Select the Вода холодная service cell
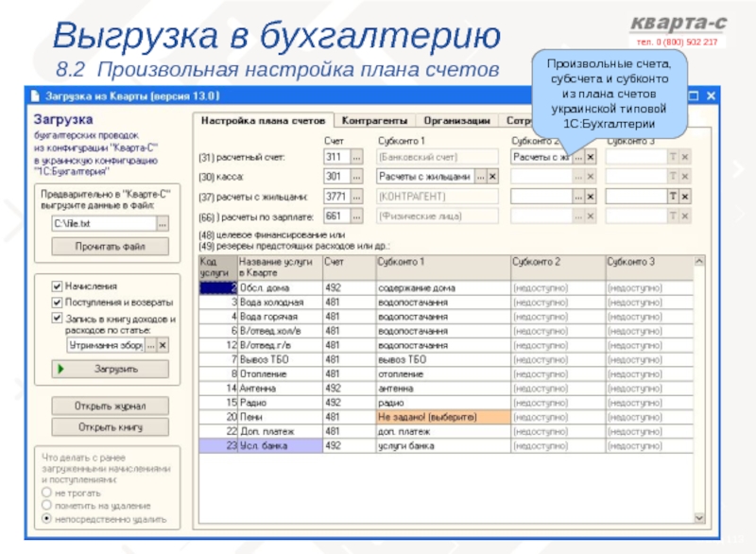This screenshot has width=756, height=554. pyautogui.click(x=280, y=303)
